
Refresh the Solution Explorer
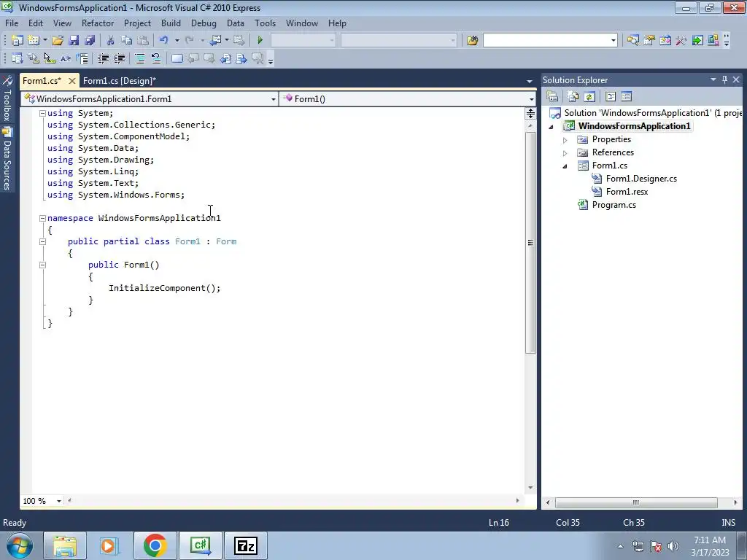pyautogui.click(x=589, y=97)
